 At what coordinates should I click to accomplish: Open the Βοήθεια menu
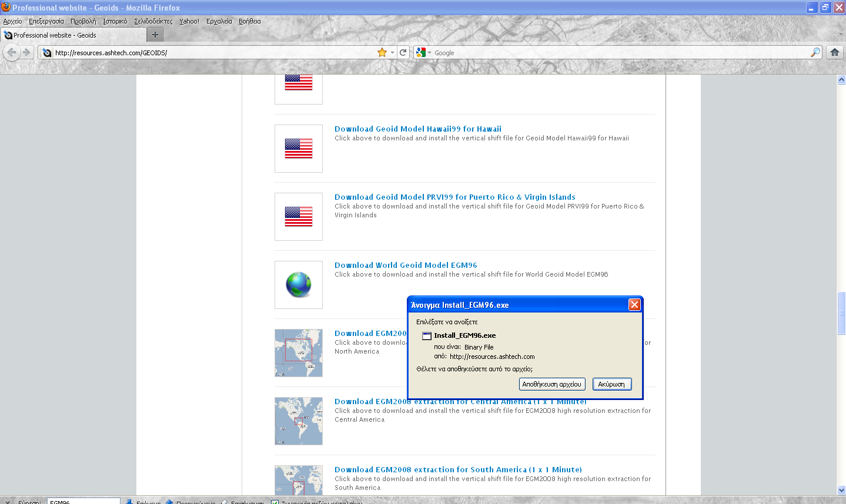(x=250, y=21)
